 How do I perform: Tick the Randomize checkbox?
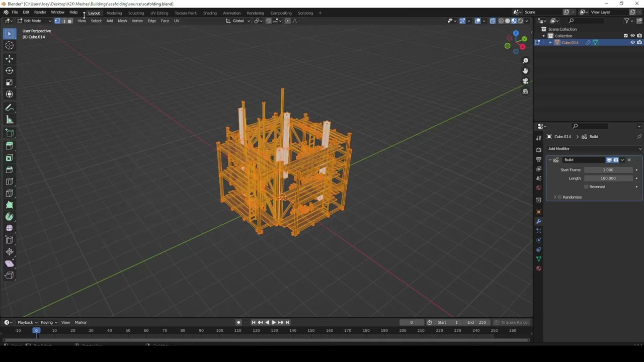(x=559, y=197)
